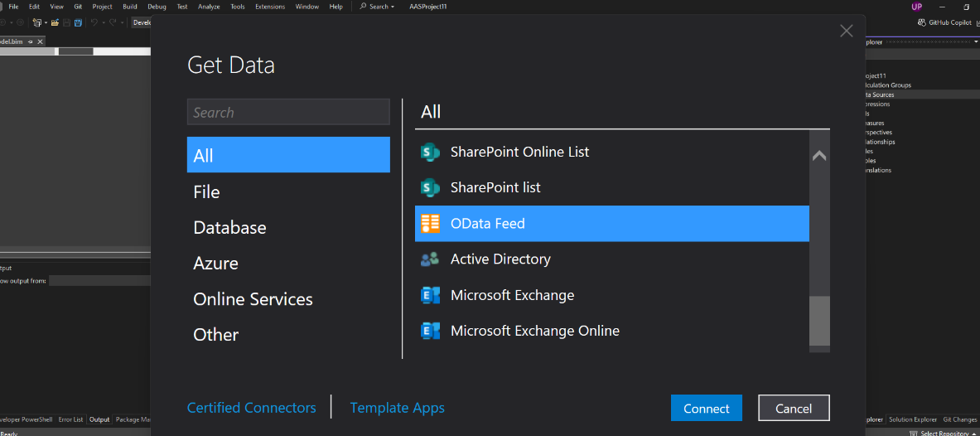
Task: Click the Connect button
Action: click(707, 409)
